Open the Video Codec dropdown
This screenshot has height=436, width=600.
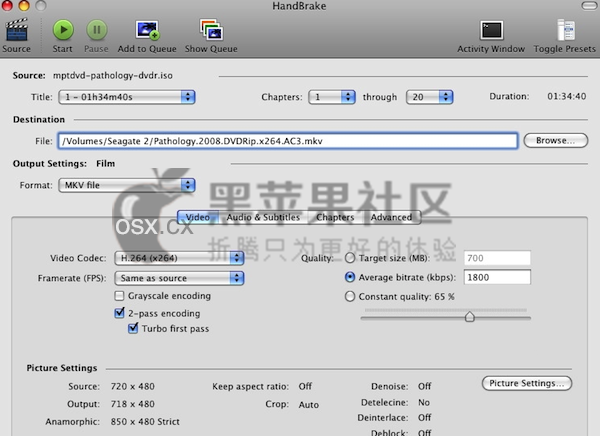click(179, 258)
